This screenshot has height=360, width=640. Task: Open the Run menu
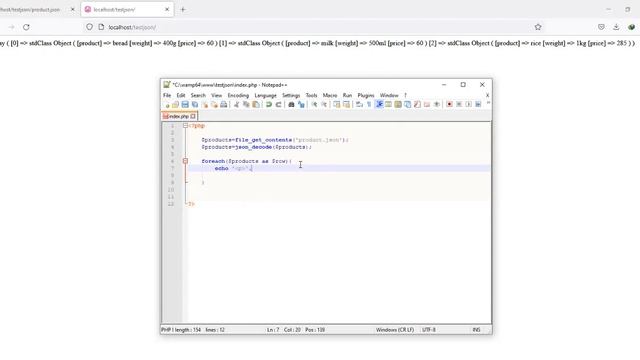click(347, 95)
